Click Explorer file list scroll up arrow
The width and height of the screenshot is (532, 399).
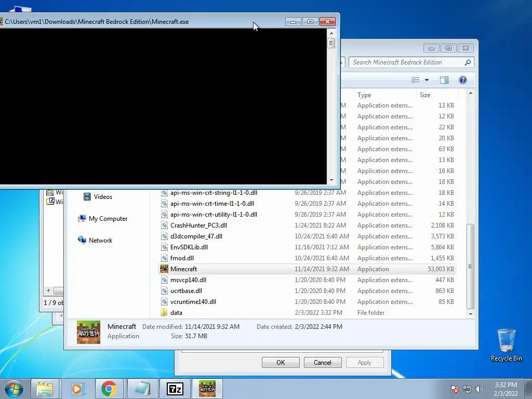pos(471,94)
